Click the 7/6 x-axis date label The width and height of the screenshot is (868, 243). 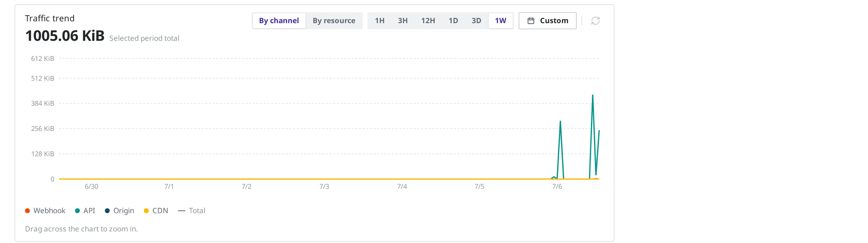(557, 186)
